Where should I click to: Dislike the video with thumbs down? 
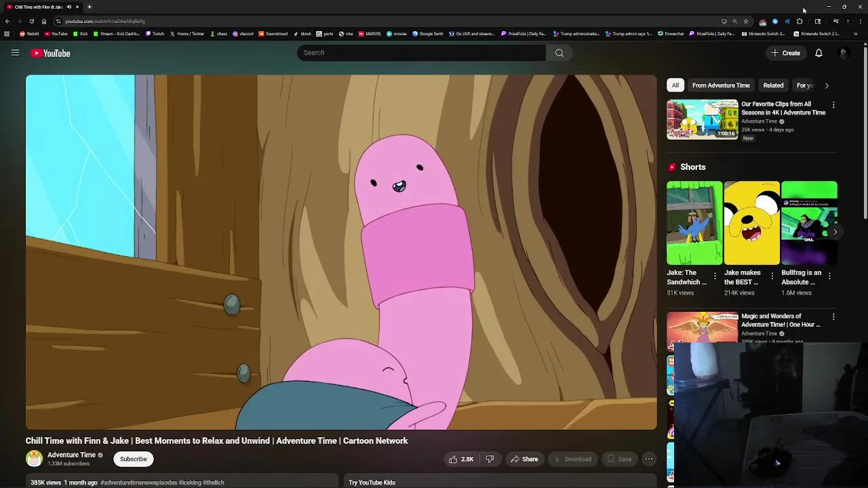click(490, 459)
